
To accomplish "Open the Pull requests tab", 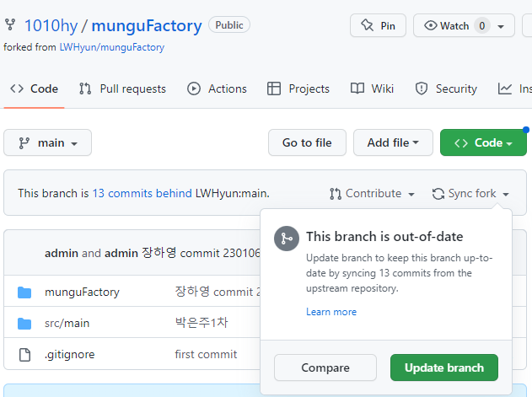I will tap(122, 89).
